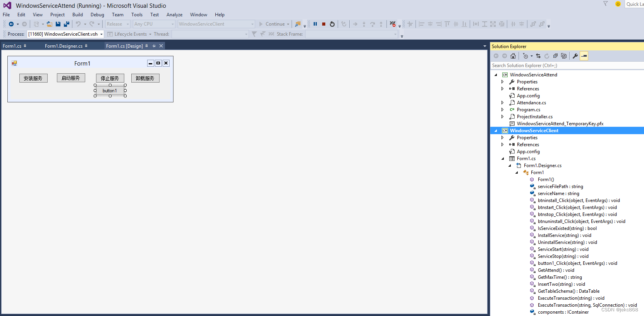
Task: Select Program.cs in Solution Explorer
Action: point(528,110)
